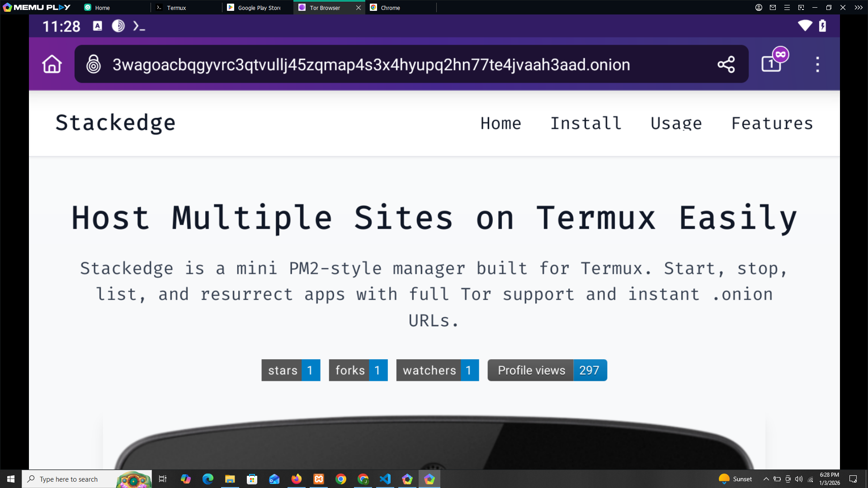Click the Profile views badge
Image resolution: width=868 pixels, height=488 pixels.
point(547,370)
